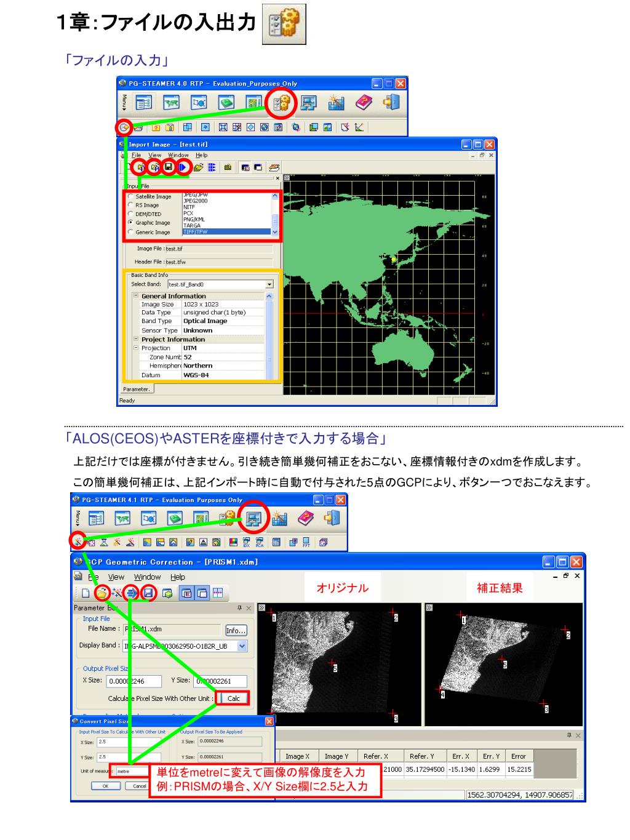
Task: Expand the collapsed panel arrow above map view
Action: [287, 178]
